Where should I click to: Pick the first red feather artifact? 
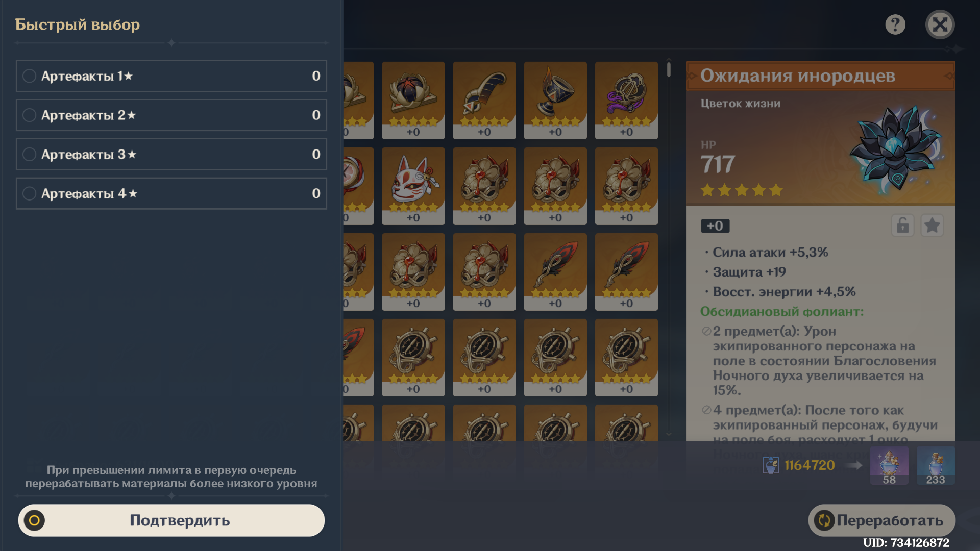[555, 272]
